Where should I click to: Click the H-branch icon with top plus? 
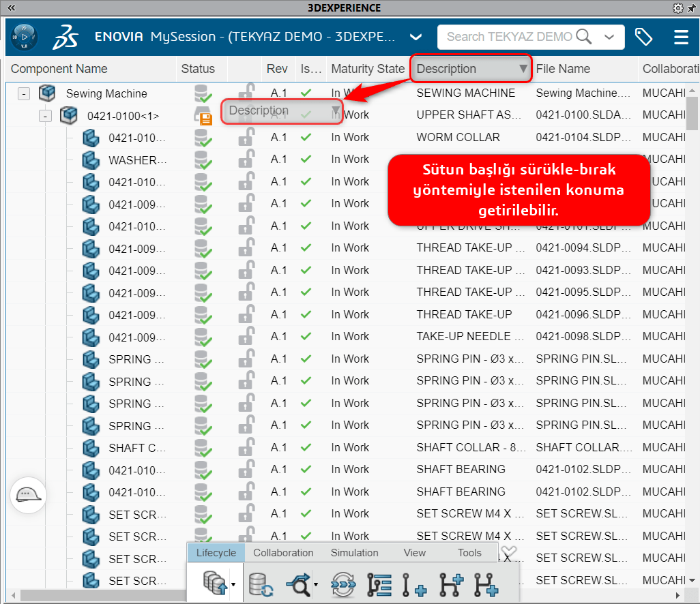click(452, 584)
